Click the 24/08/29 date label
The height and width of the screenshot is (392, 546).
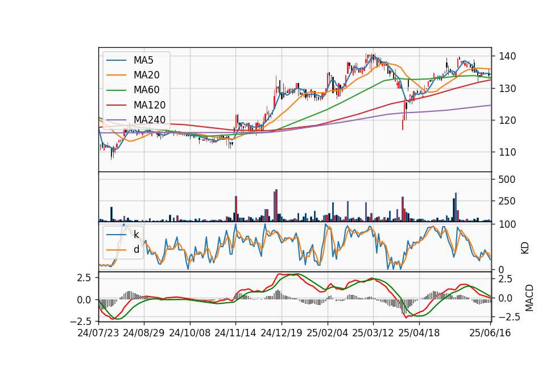tap(144, 333)
